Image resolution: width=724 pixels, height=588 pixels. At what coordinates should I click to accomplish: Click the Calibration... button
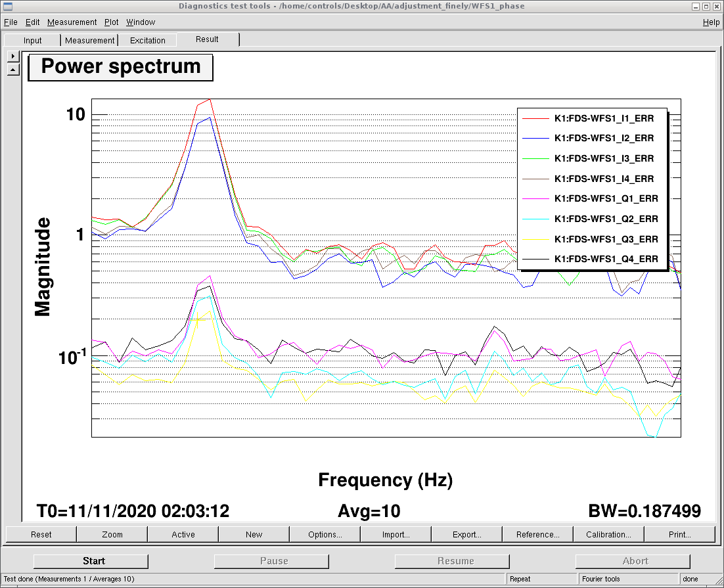point(608,534)
